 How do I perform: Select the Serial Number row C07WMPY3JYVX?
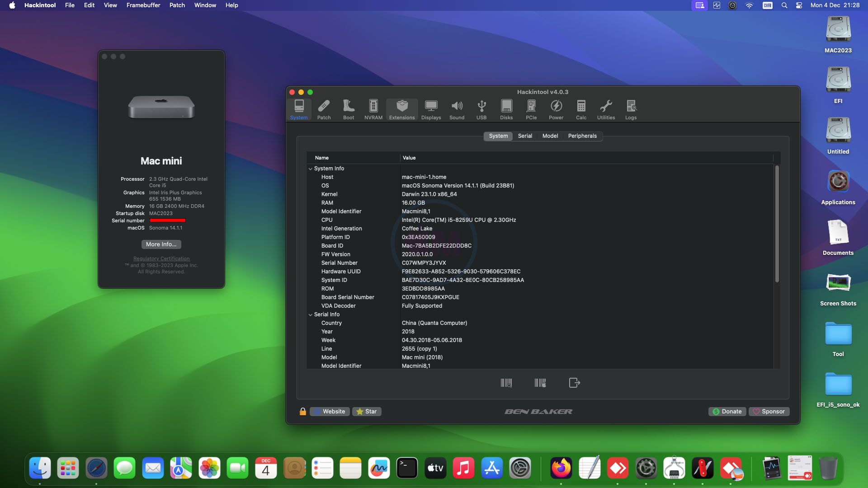pos(540,263)
